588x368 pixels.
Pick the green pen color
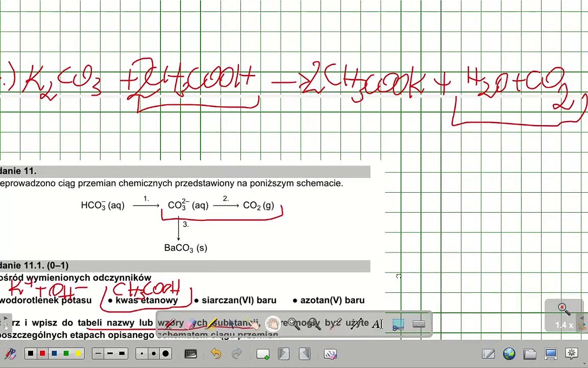click(x=66, y=353)
